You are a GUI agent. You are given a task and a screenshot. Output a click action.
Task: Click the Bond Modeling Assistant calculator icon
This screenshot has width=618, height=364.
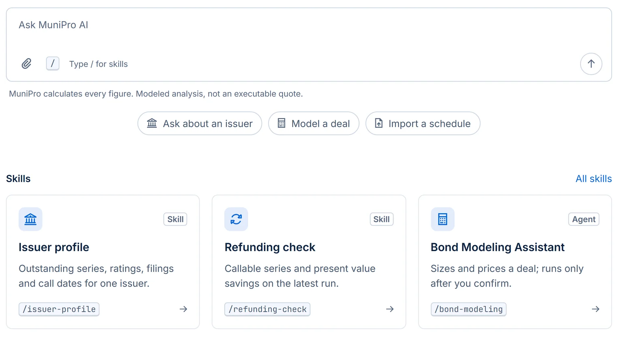(443, 219)
